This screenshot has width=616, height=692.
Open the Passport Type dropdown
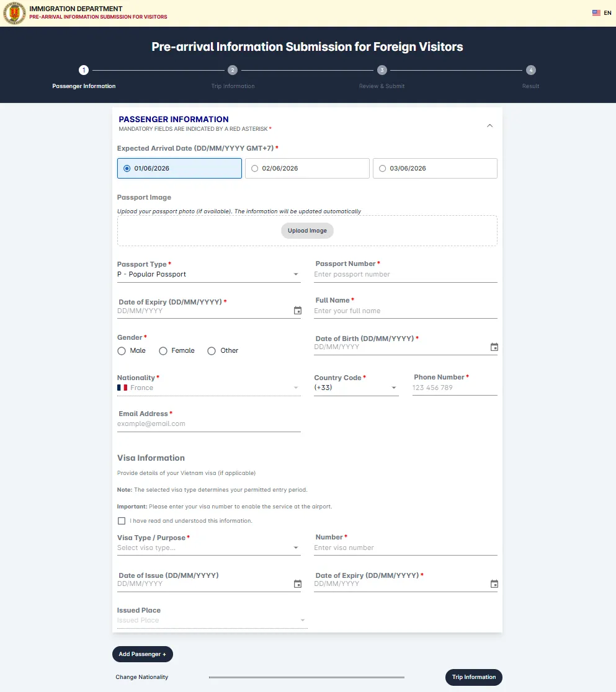209,274
